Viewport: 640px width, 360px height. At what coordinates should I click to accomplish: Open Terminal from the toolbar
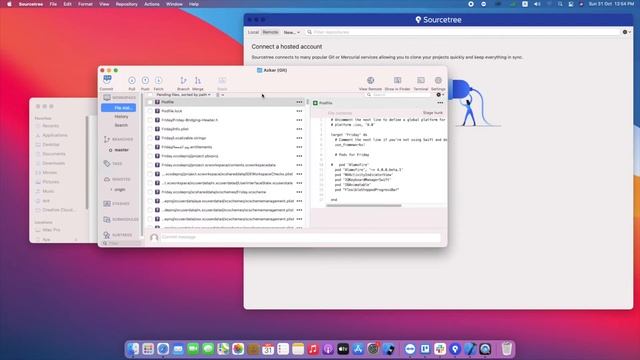pyautogui.click(x=421, y=80)
